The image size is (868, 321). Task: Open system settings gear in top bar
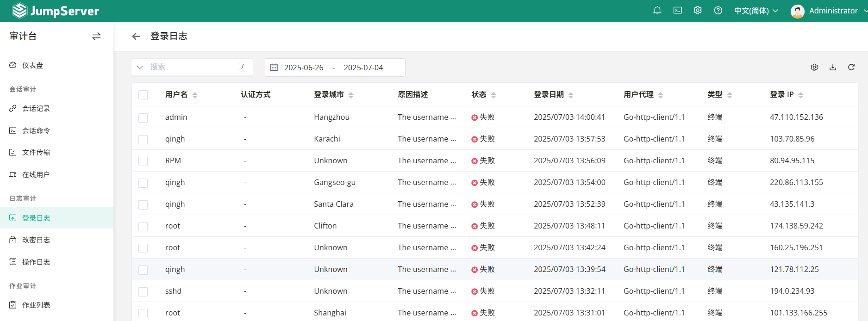pos(698,11)
